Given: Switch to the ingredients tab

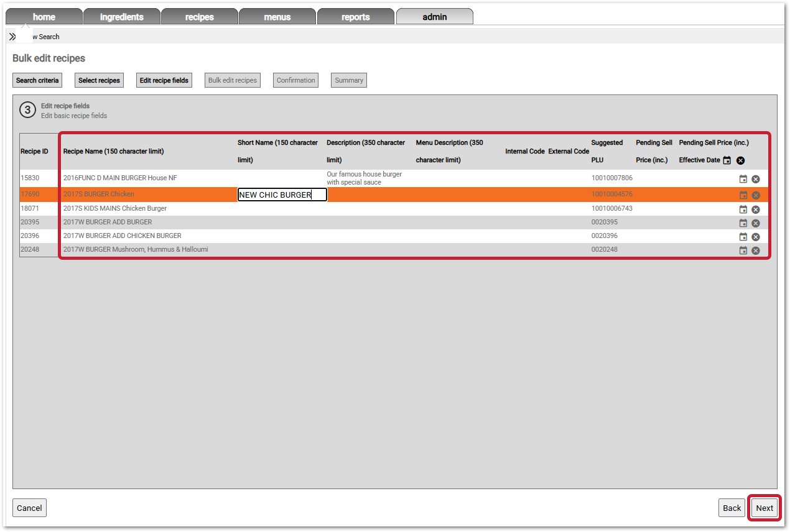Looking at the screenshot, I should [122, 17].
